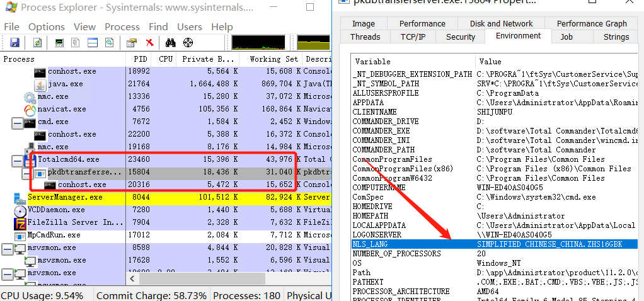The image size is (644, 301).
Task: Click the icon of conhost.exe PID 20316
Action: [x=50, y=185]
